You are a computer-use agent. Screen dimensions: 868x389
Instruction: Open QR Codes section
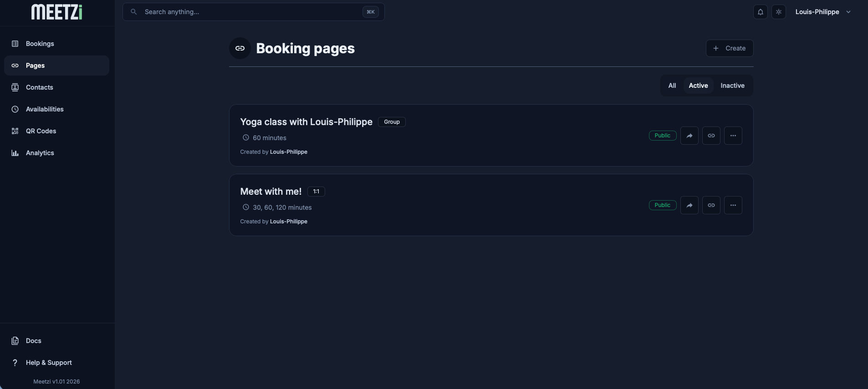[x=56, y=131]
